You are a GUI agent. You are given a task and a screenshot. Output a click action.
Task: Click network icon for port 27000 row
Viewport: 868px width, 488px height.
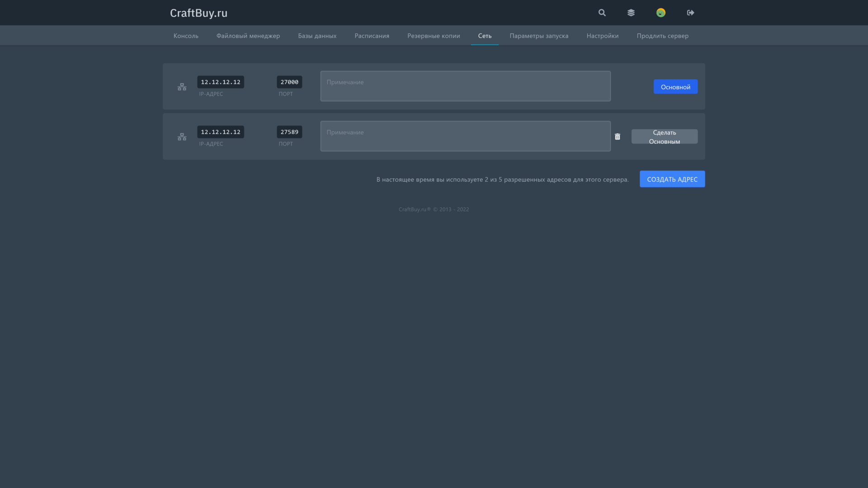[x=182, y=87]
